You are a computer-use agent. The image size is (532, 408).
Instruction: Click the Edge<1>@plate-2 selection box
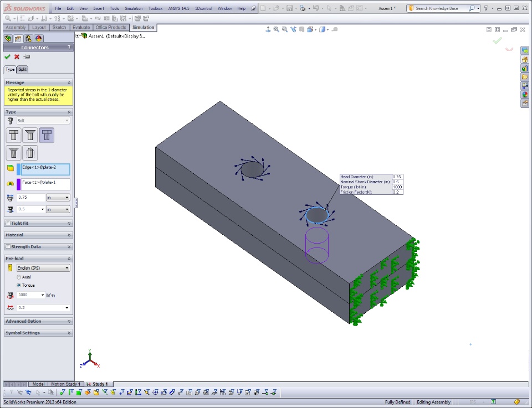click(45, 169)
